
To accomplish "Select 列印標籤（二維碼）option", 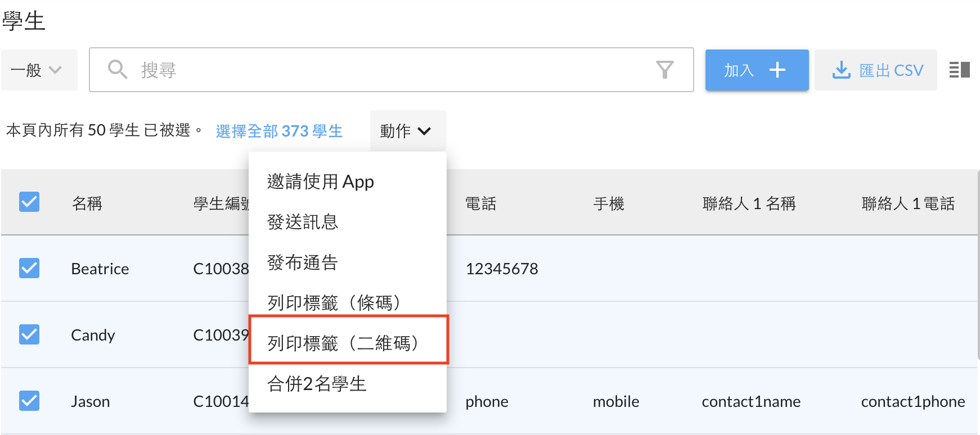I will point(344,343).
